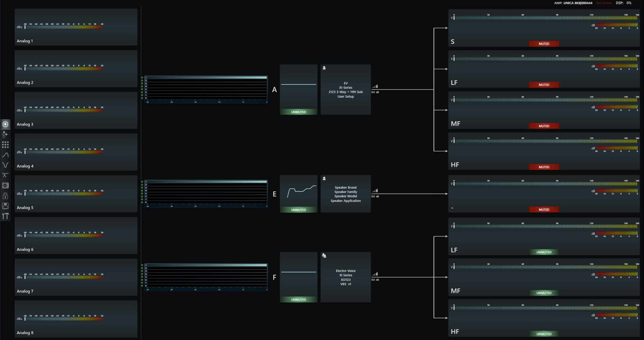Toggle the UNMUTED button on channel E
This screenshot has width=644, height=340.
298,210
